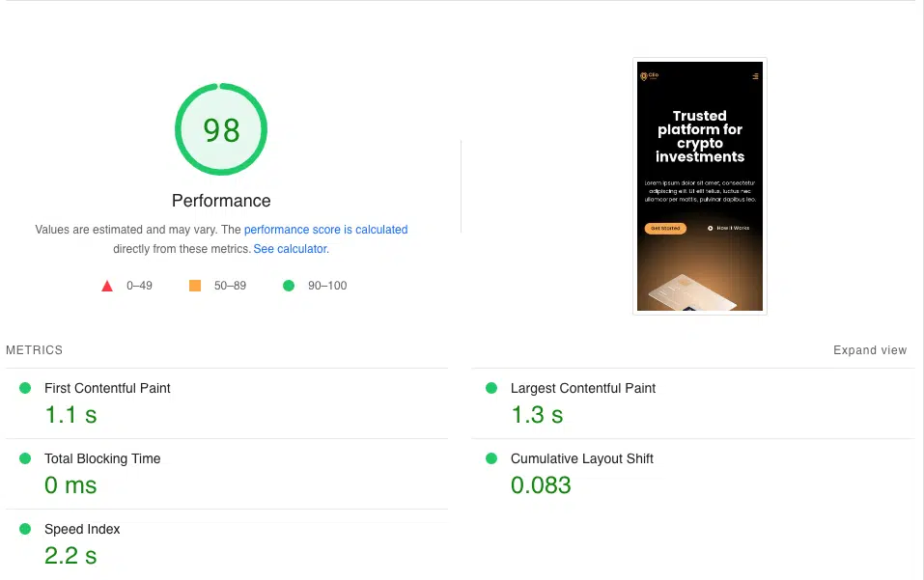Image resolution: width=924 pixels, height=580 pixels.
Task: Click the green circle 90–100 legend icon
Action: (x=288, y=286)
